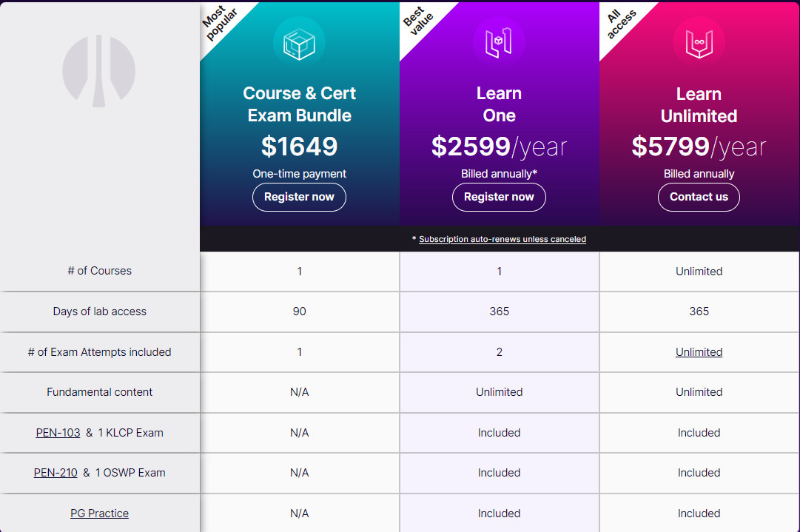Click the Learn Unlimited infinity icon
Image resolution: width=800 pixels, height=532 pixels.
[x=699, y=43]
